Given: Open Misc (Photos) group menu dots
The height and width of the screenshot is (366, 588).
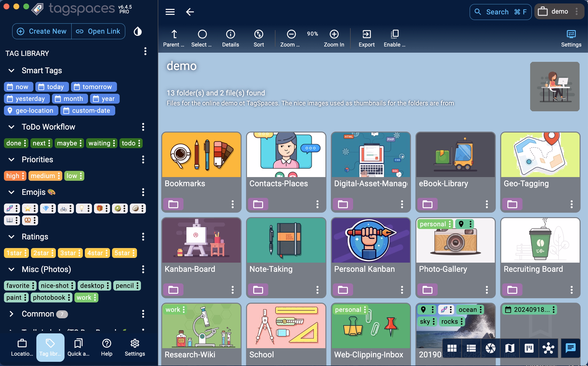Looking at the screenshot, I should (x=143, y=269).
